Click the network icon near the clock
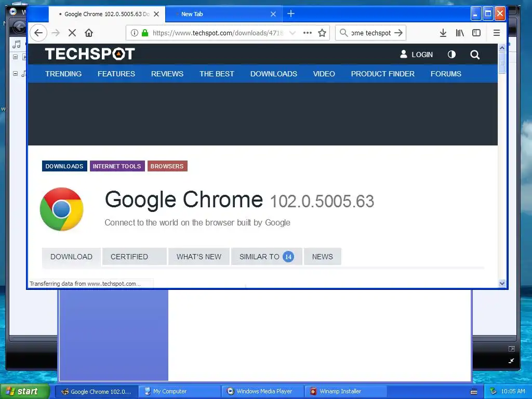The image size is (532, 399). pos(493,391)
